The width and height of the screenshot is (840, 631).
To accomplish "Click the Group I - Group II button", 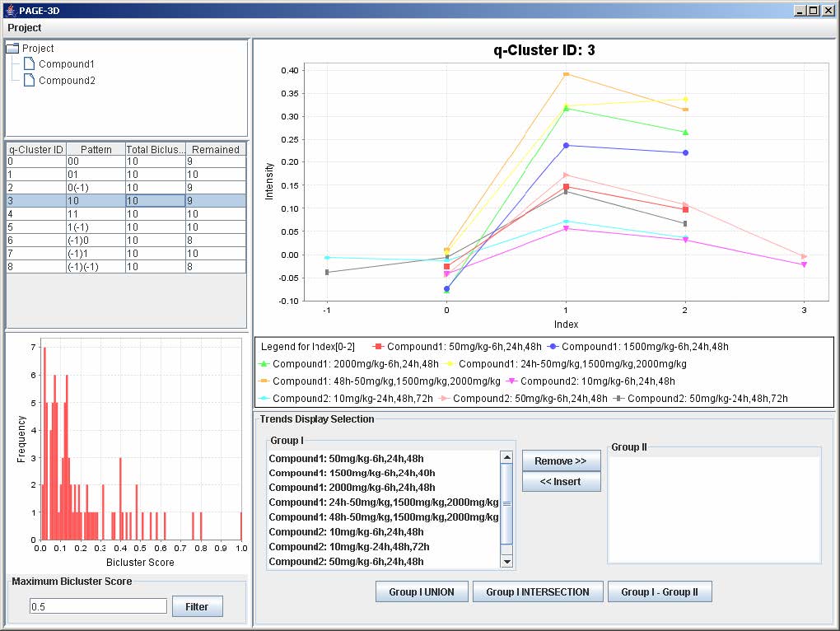I will click(x=659, y=591).
